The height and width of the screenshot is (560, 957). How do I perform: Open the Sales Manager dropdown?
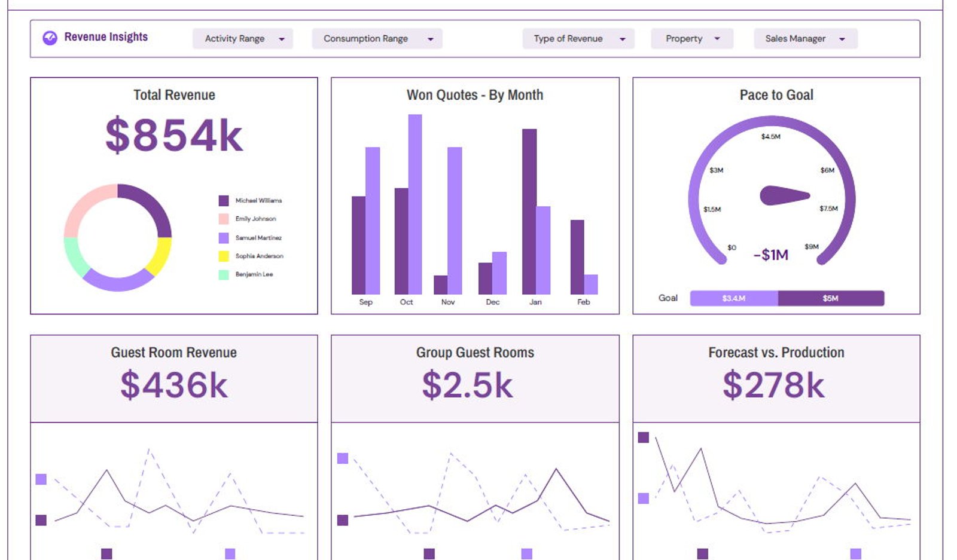(x=805, y=38)
